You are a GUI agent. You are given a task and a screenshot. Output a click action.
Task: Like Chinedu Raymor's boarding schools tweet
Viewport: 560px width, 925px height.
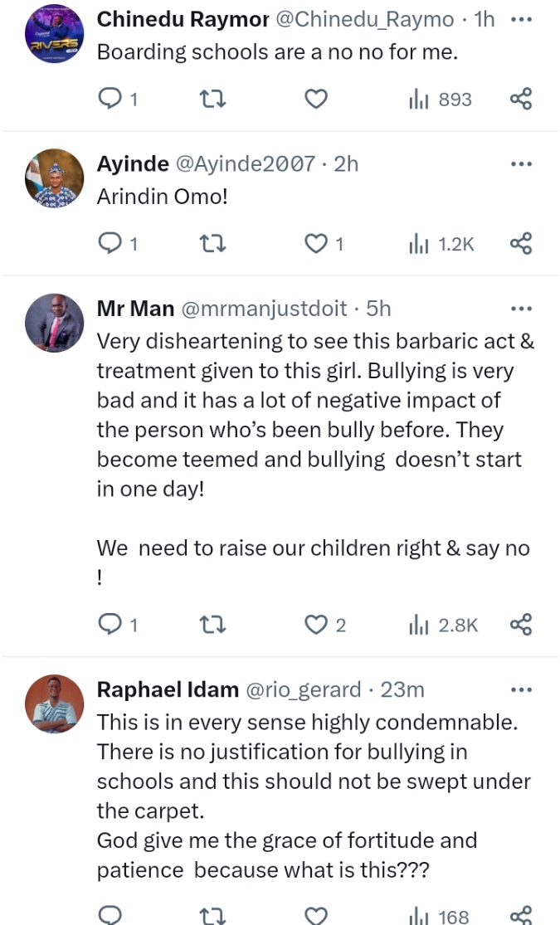click(316, 100)
